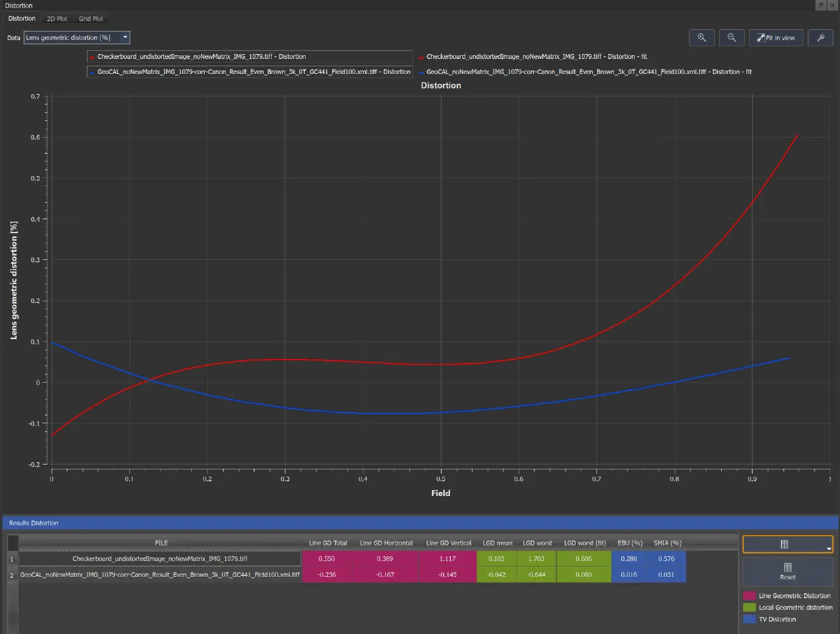Undock the Distortion panel with the float icon

coord(821,5)
